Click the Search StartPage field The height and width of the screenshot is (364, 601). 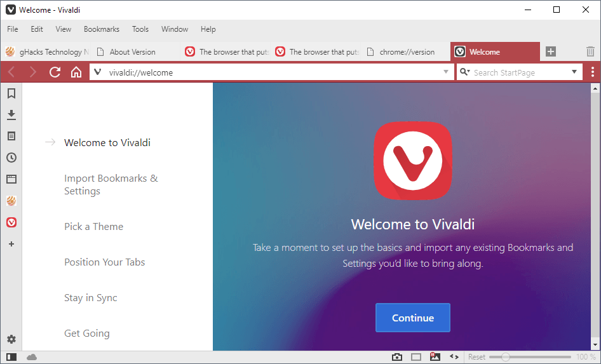(520, 72)
